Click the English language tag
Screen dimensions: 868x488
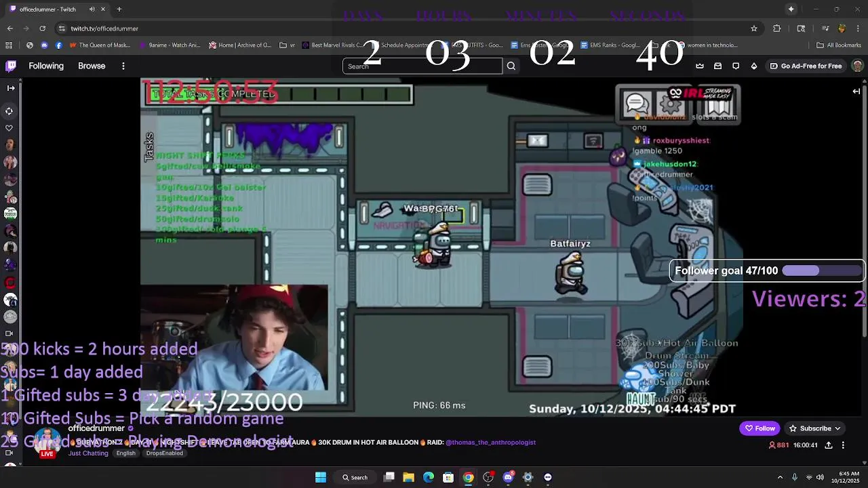125,453
